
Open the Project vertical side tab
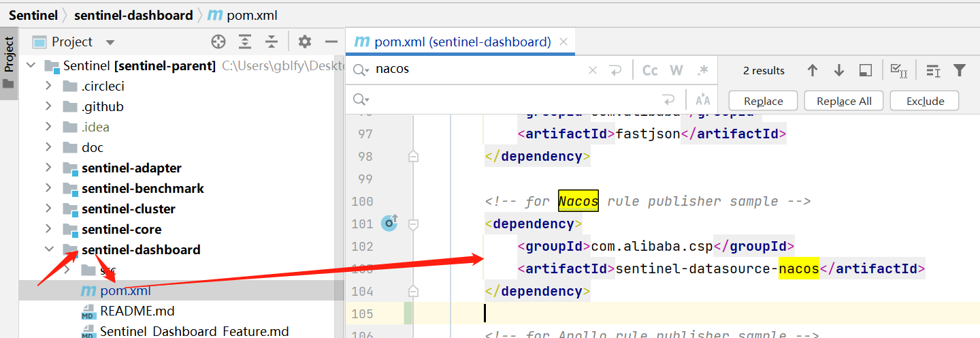[9, 63]
